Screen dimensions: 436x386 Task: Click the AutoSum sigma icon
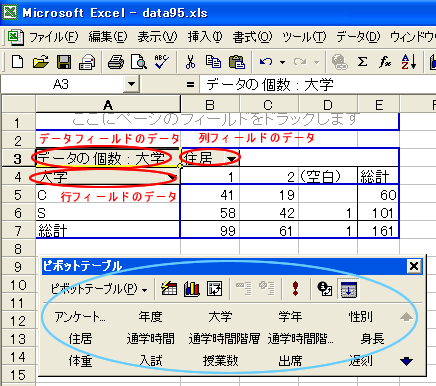pyautogui.click(x=362, y=62)
